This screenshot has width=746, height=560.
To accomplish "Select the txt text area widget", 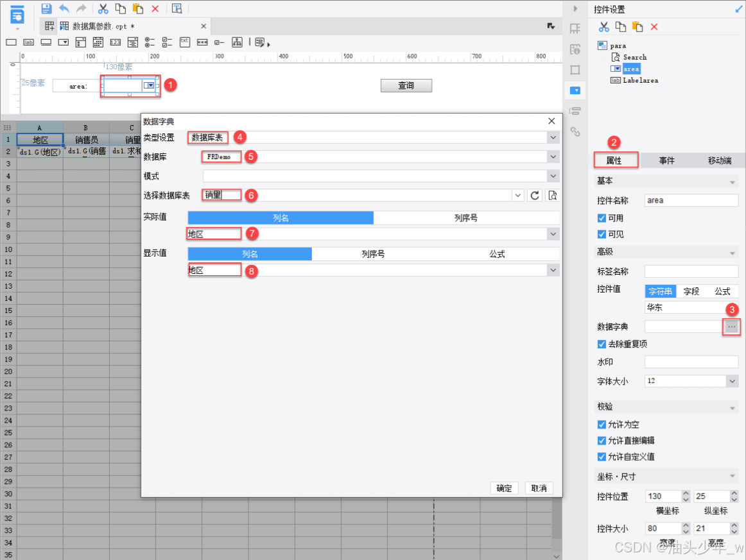I will [185, 42].
